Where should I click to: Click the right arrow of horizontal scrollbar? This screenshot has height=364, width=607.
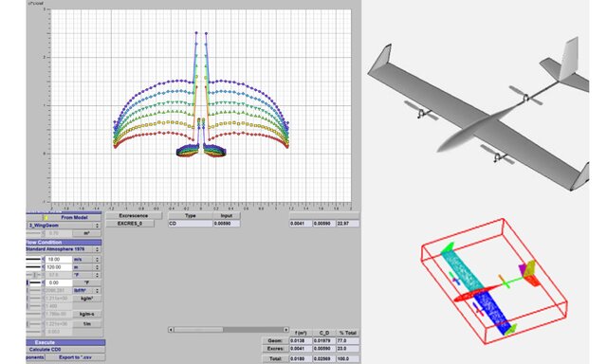coord(286,330)
